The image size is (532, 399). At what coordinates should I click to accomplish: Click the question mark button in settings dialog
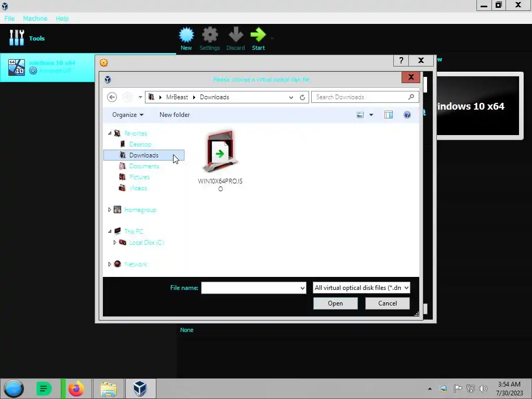point(401,60)
